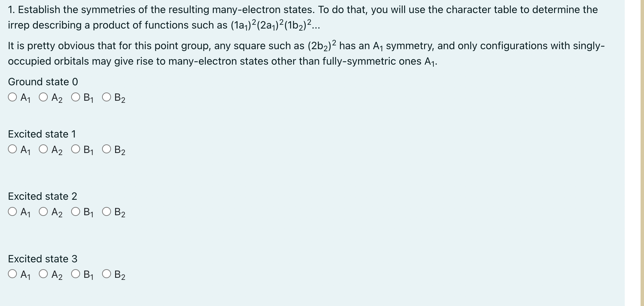This screenshot has height=306, width=644.
Task: Select A₁ for Excited state 3
Action: [12, 274]
